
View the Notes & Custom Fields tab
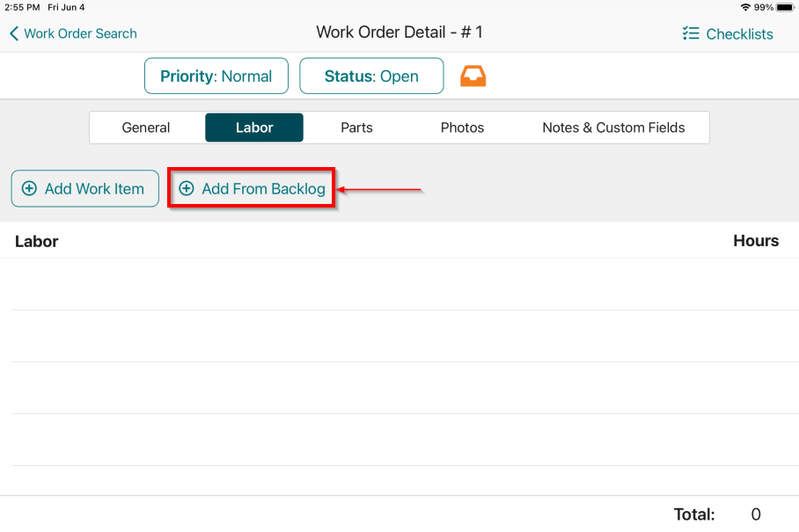point(613,128)
